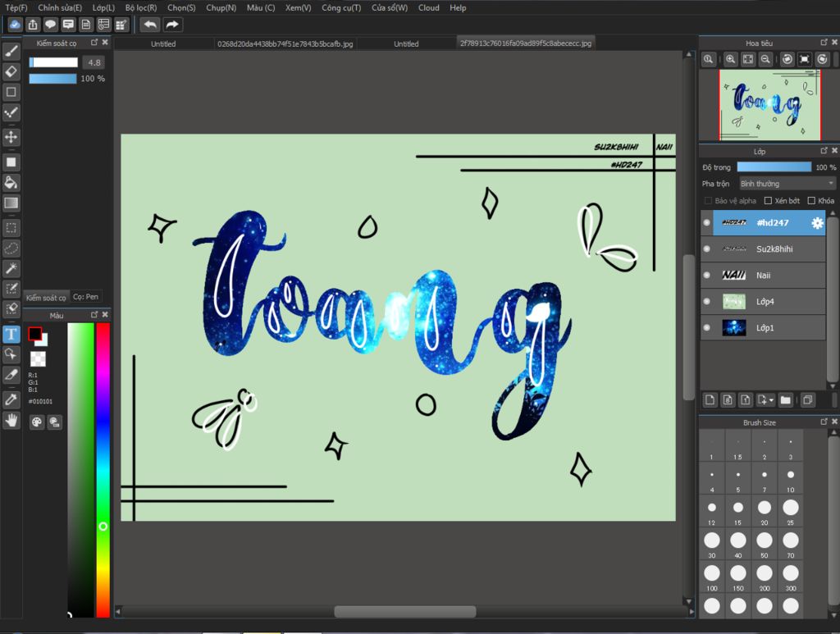Select the Move tool

[11, 137]
